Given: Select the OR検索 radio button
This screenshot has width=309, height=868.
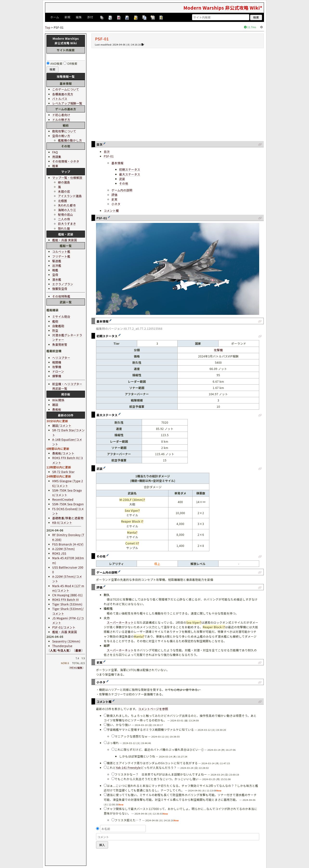Looking at the screenshot, I should point(65,63).
